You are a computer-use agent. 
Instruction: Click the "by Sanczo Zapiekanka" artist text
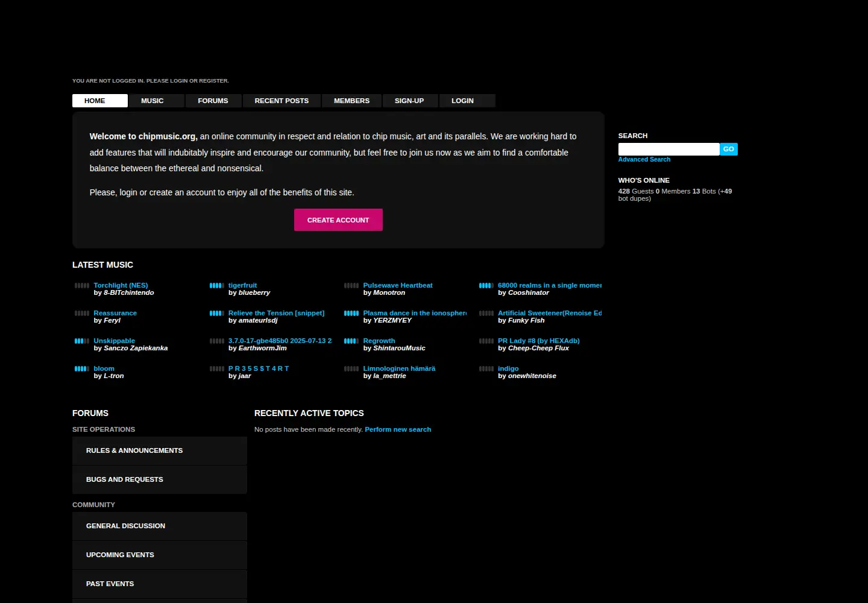point(131,349)
